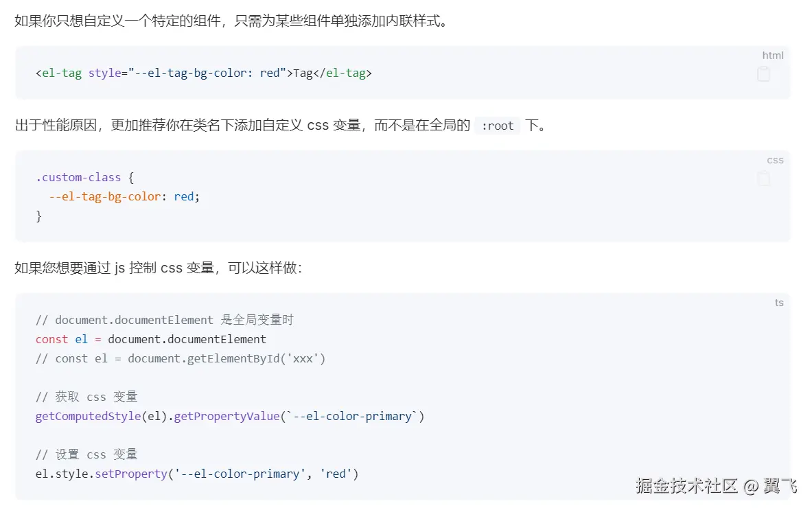Click the inline :root code tag
The image size is (812, 510).
[x=498, y=126]
